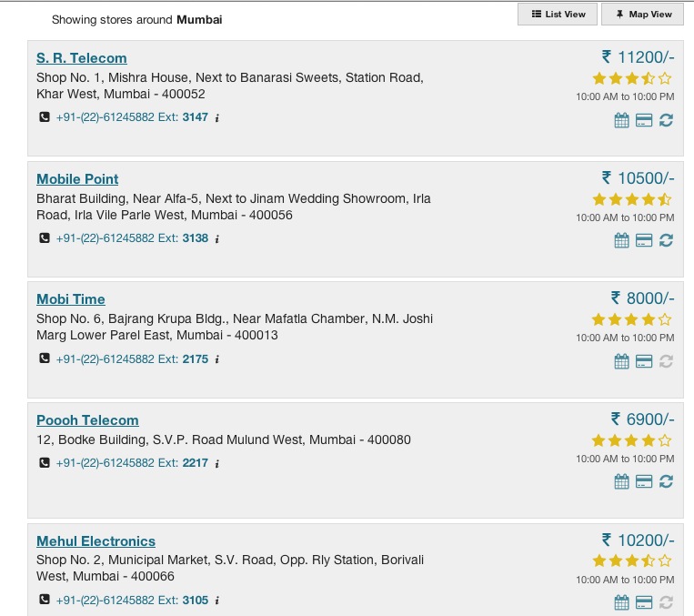Click info icon next to Ext 2217
The width and height of the screenshot is (694, 616).
tap(216, 464)
